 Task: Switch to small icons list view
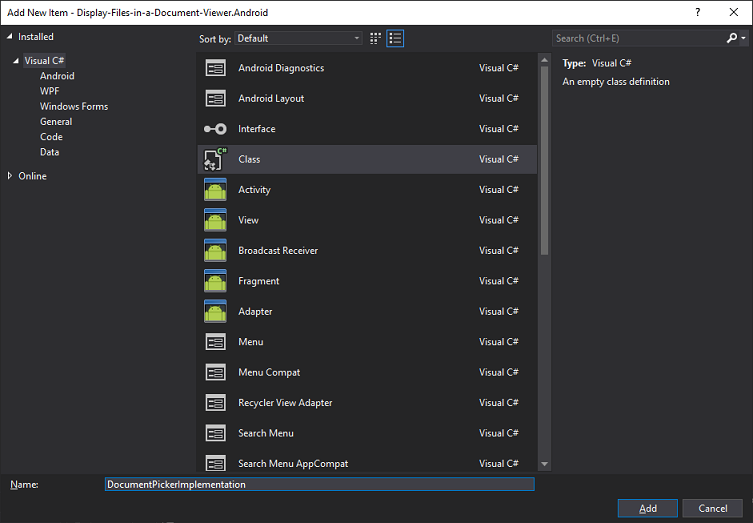395,38
